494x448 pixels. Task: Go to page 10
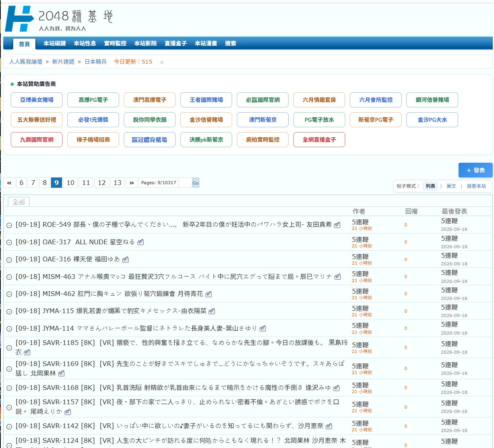(70, 183)
